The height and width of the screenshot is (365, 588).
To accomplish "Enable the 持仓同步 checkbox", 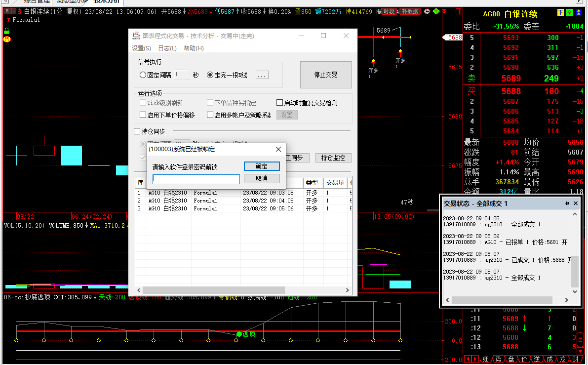I will 138,131.
